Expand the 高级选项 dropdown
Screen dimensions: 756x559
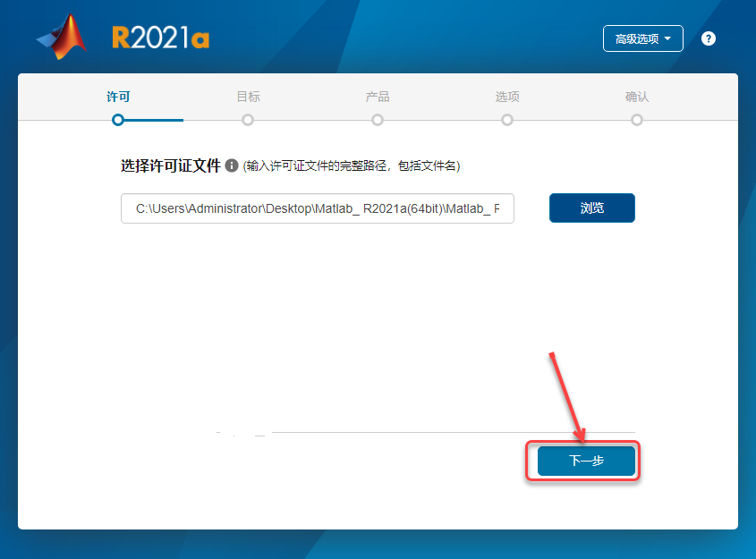[642, 38]
